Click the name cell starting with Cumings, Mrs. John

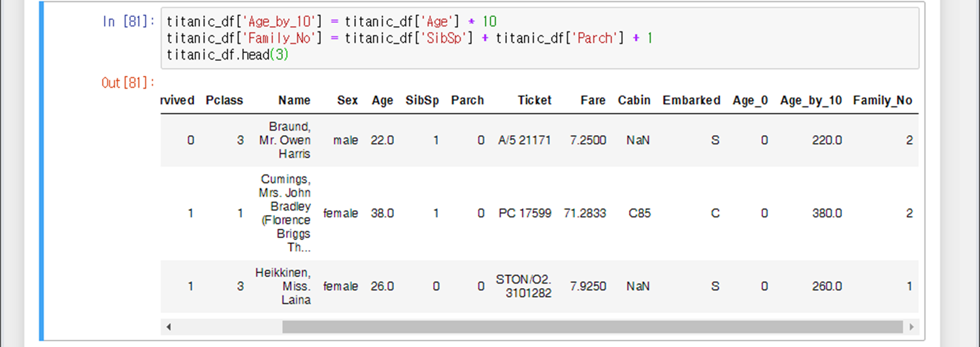click(286, 213)
